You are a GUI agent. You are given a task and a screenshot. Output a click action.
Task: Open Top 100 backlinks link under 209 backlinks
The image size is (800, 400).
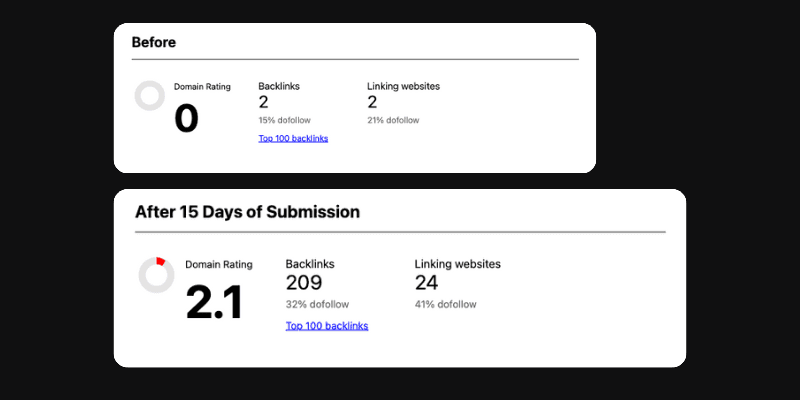[x=327, y=326]
